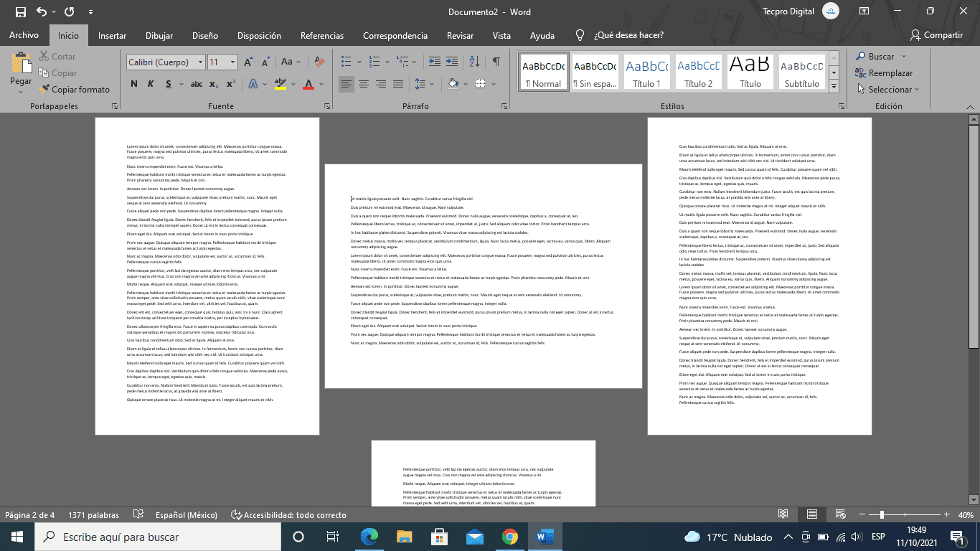
Task: Click the Copiar formato brush
Action: tap(75, 90)
